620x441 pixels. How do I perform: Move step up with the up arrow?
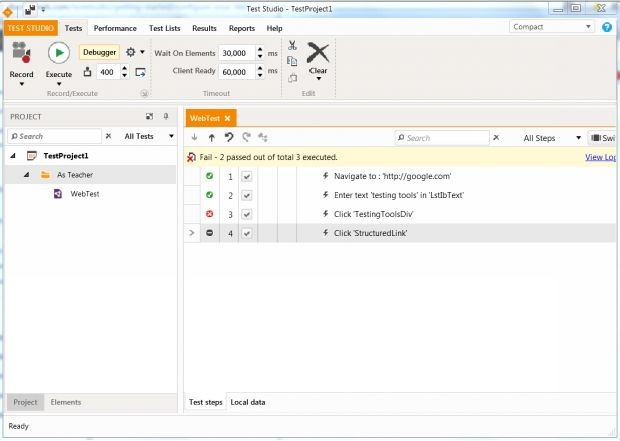pos(212,138)
